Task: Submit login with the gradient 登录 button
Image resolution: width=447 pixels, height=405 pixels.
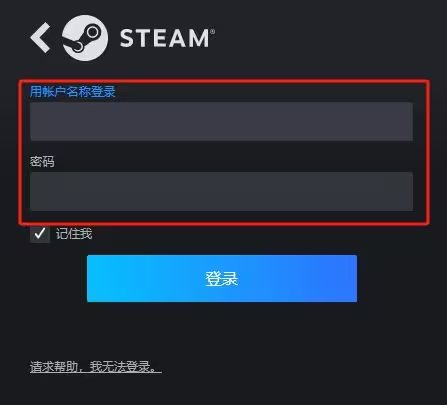Action: point(222,279)
